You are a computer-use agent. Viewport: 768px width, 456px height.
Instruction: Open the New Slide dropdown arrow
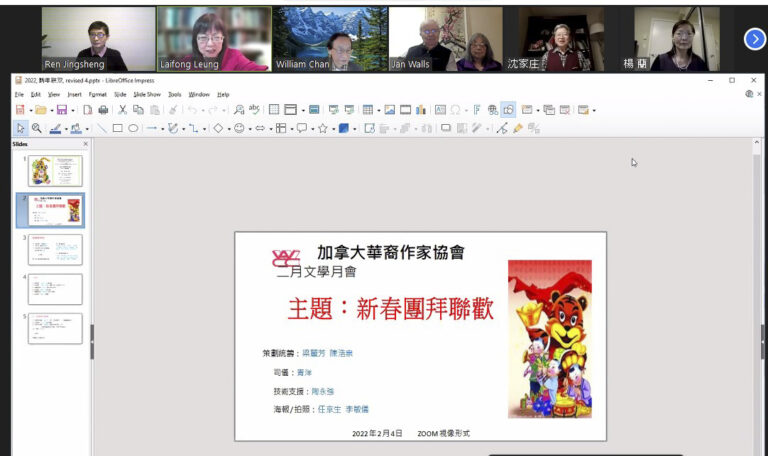click(538, 110)
